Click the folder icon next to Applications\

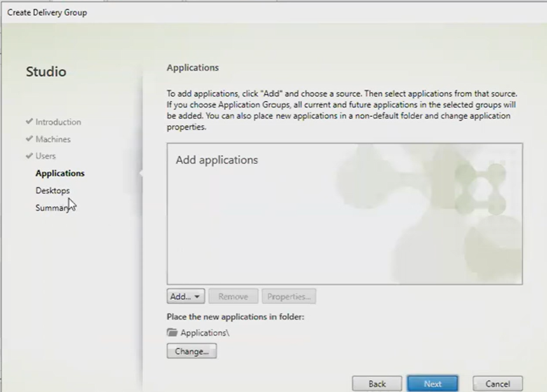click(x=172, y=332)
